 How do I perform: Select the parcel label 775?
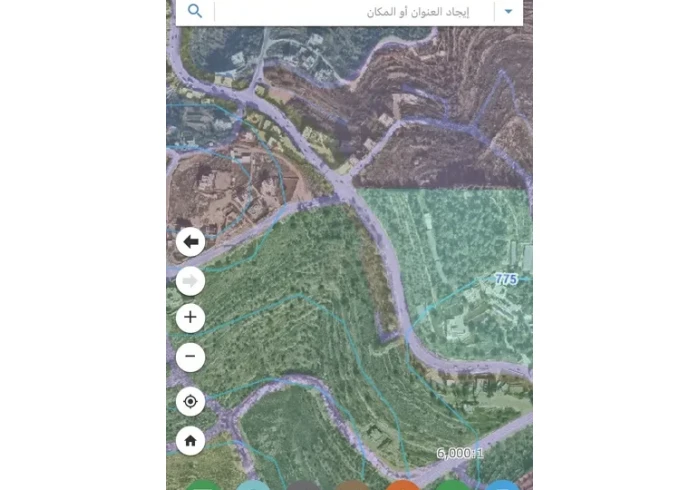coord(506,279)
